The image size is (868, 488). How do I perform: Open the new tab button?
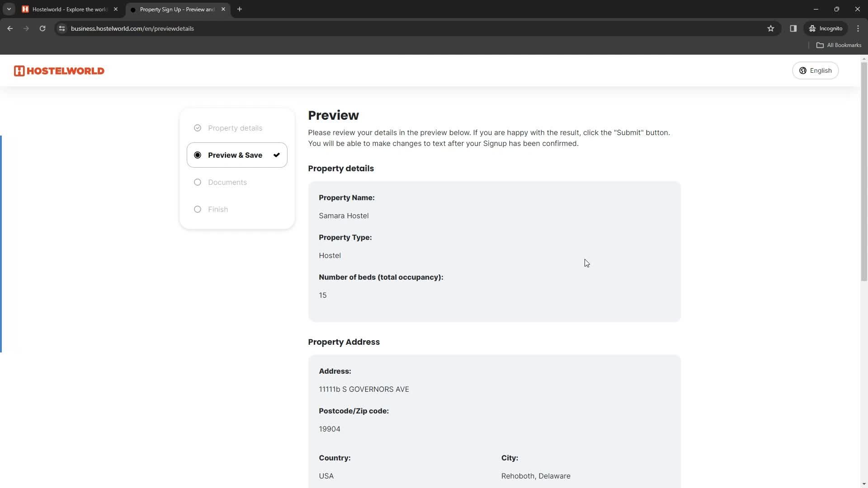tap(241, 9)
